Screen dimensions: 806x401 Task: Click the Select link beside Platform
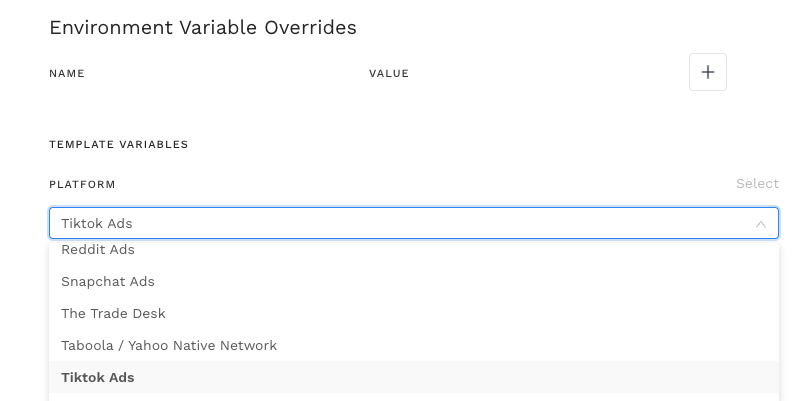pyautogui.click(x=757, y=184)
